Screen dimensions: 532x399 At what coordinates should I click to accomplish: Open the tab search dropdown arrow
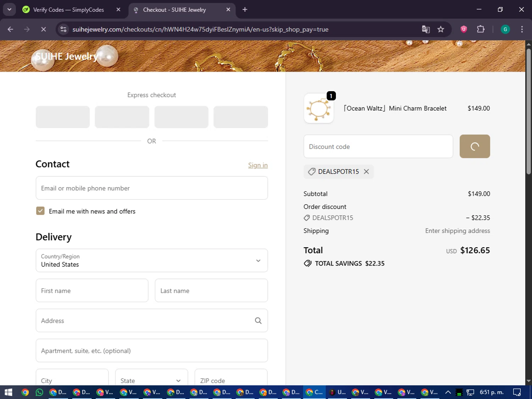coord(10,10)
